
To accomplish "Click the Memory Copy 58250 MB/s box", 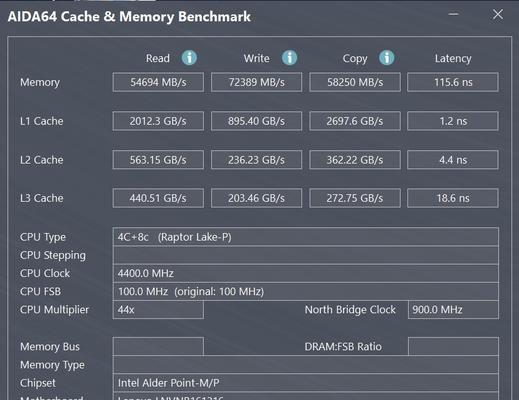I will (x=355, y=82).
